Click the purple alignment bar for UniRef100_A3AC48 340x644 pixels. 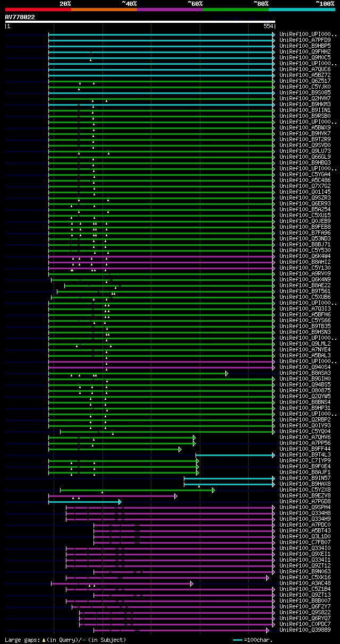pos(122,583)
